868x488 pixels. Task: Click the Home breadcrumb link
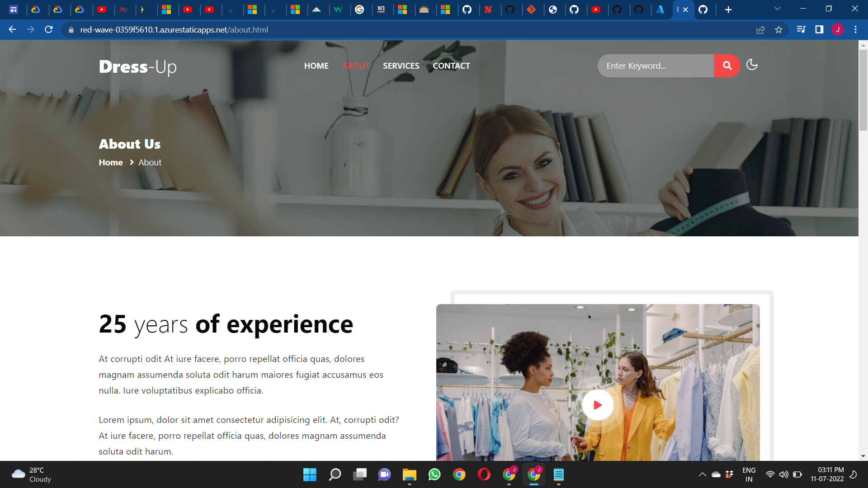pyautogui.click(x=111, y=162)
